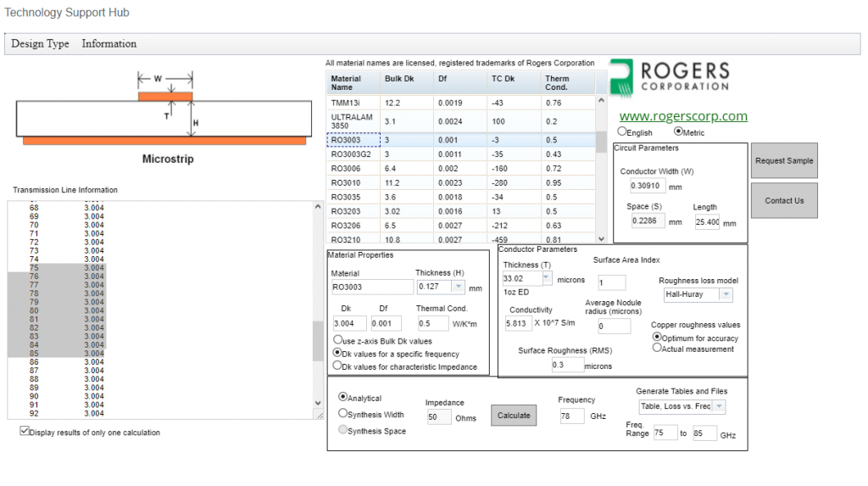The height and width of the screenshot is (486, 868).
Task: Click the Frequency GHz field
Action: 572,416
